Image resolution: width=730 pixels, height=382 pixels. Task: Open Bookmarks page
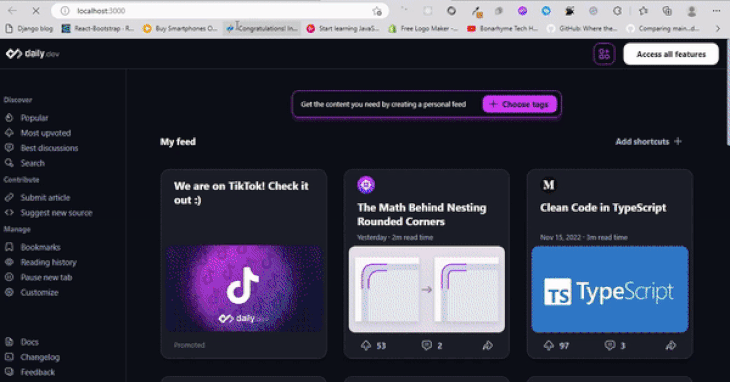point(33,247)
